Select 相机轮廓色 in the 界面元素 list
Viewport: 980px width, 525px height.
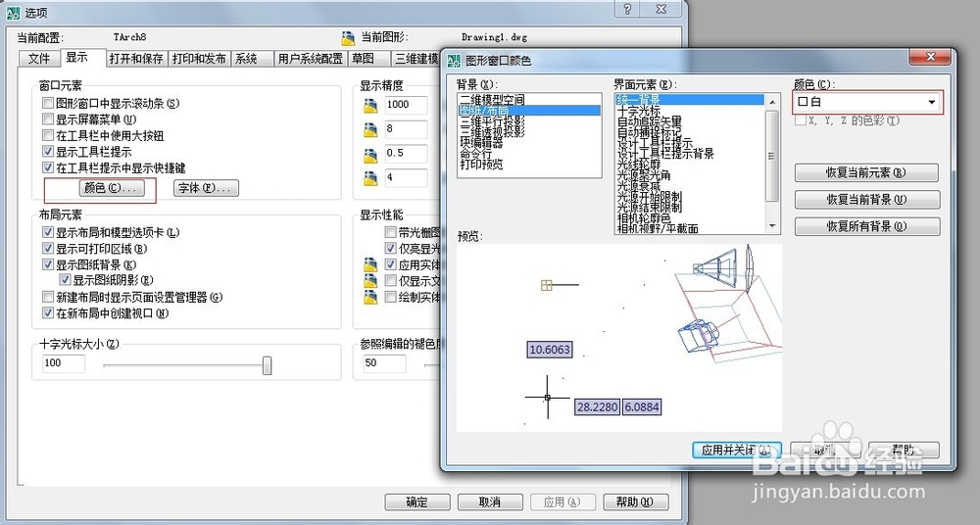(x=644, y=218)
